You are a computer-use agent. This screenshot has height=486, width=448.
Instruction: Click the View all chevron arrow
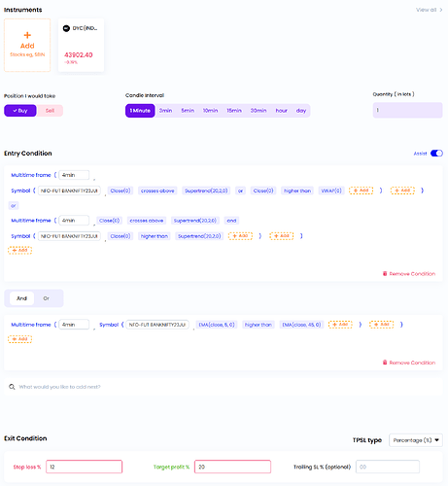coord(441,10)
